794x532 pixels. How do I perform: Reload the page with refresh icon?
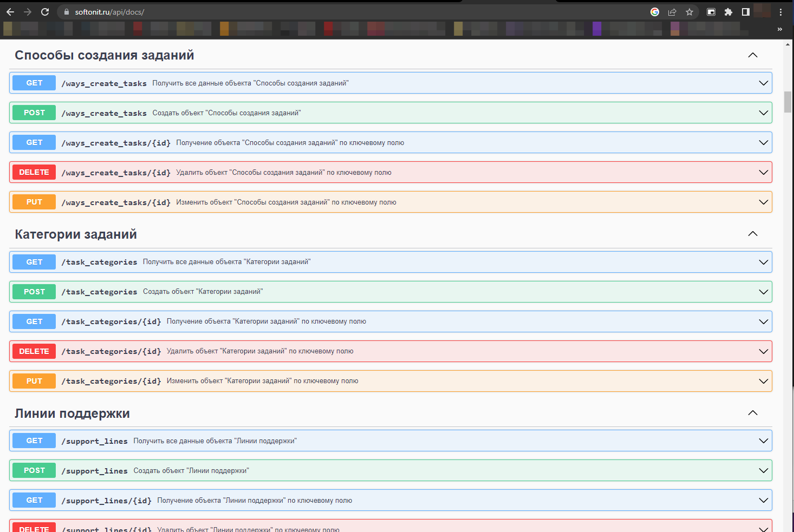(45, 12)
